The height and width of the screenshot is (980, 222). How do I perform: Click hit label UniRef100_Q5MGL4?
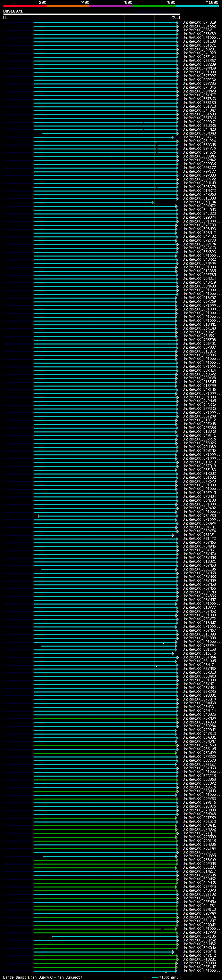pos(199,278)
